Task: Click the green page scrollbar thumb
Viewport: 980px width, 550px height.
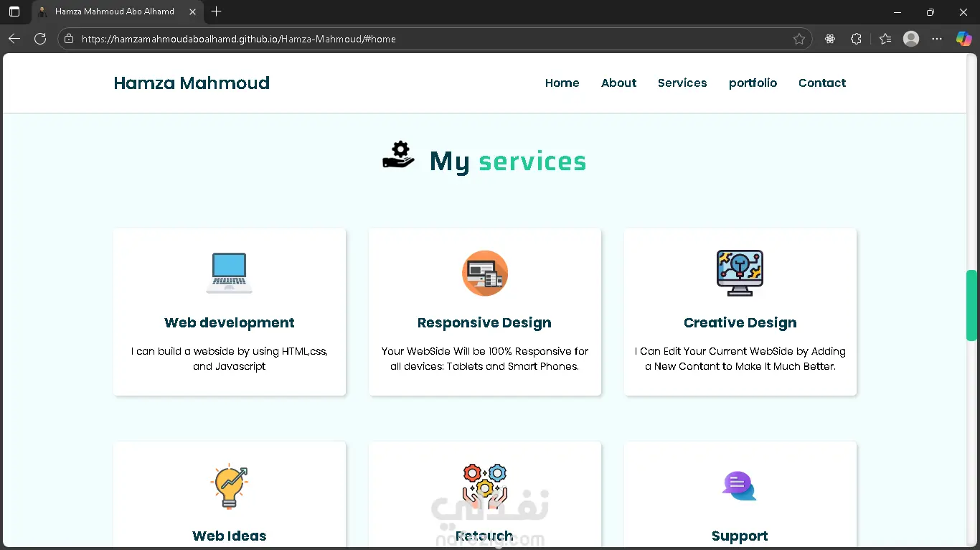Action: pyautogui.click(x=971, y=305)
